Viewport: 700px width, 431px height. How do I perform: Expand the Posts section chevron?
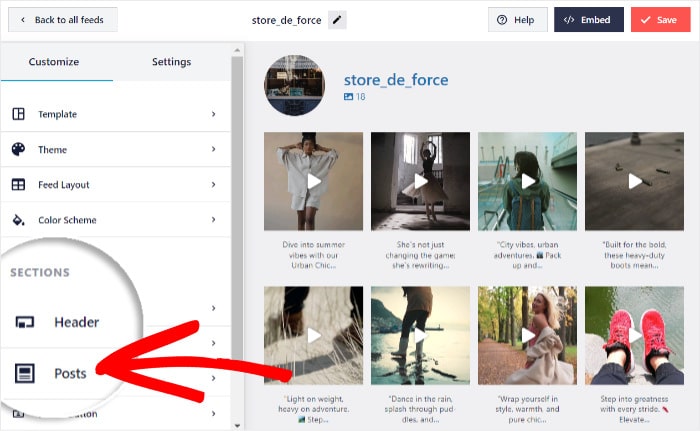(213, 343)
